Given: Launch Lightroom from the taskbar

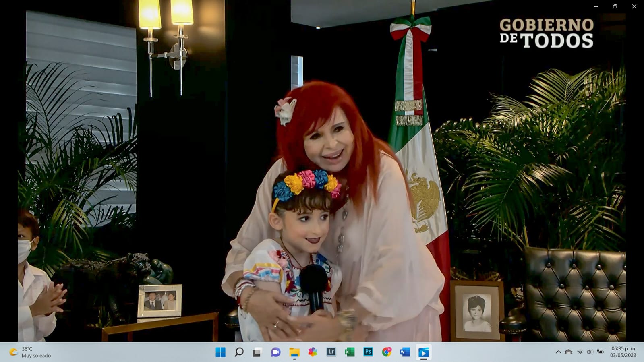Looking at the screenshot, I should [x=331, y=352].
